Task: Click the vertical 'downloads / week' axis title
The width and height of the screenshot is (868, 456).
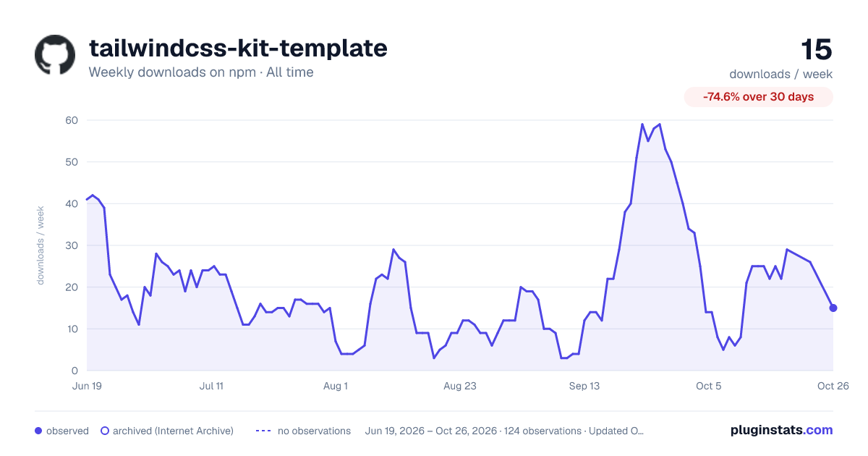Action: click(x=41, y=245)
